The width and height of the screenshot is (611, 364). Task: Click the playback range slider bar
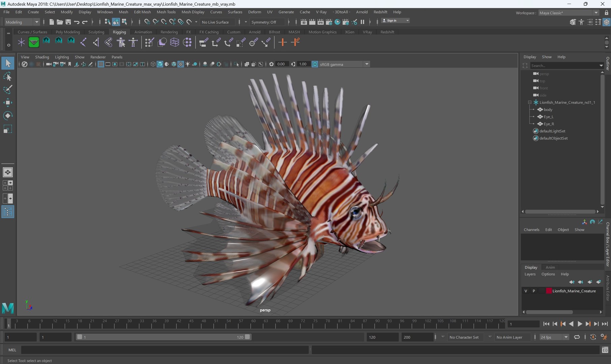point(164,337)
